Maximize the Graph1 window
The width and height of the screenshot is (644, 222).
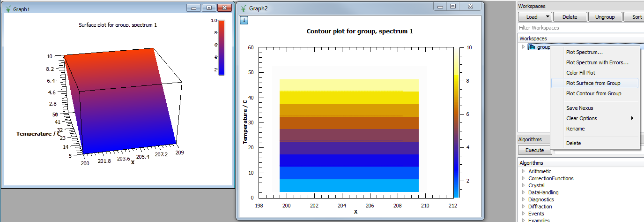point(209,8)
